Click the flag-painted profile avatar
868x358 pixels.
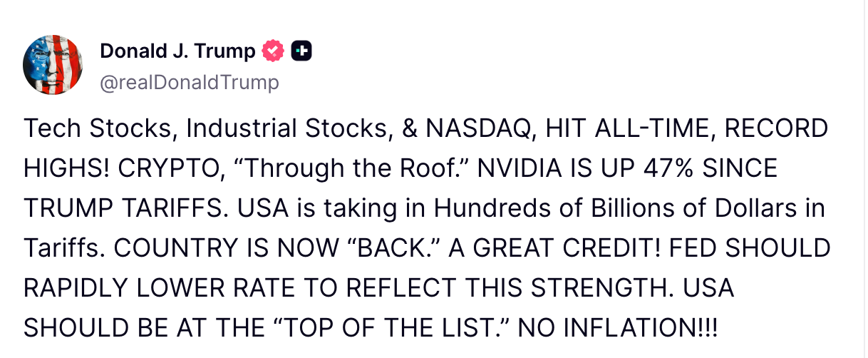(53, 65)
